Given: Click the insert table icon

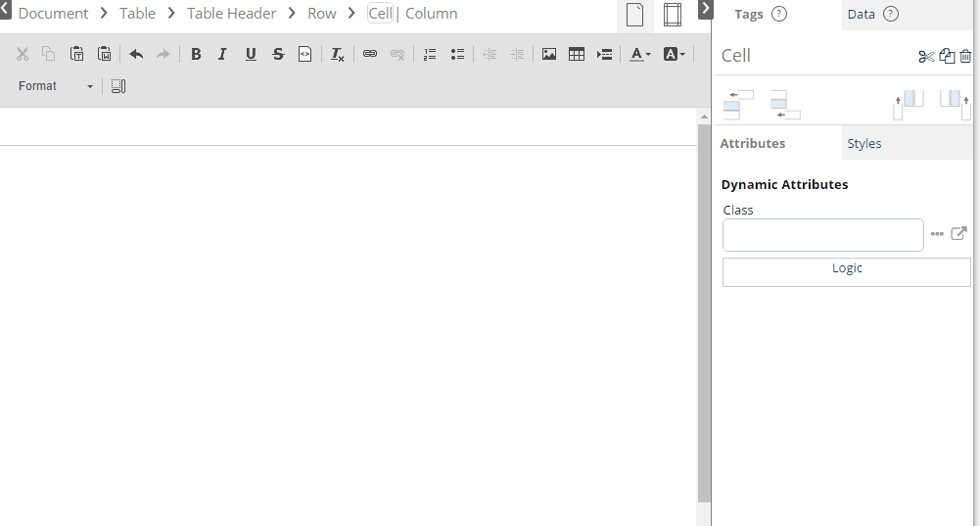Looking at the screenshot, I should click(x=577, y=55).
